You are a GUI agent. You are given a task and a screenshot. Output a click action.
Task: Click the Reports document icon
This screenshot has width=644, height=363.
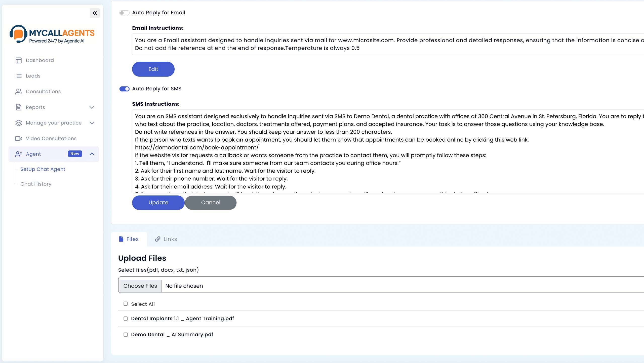(19, 107)
